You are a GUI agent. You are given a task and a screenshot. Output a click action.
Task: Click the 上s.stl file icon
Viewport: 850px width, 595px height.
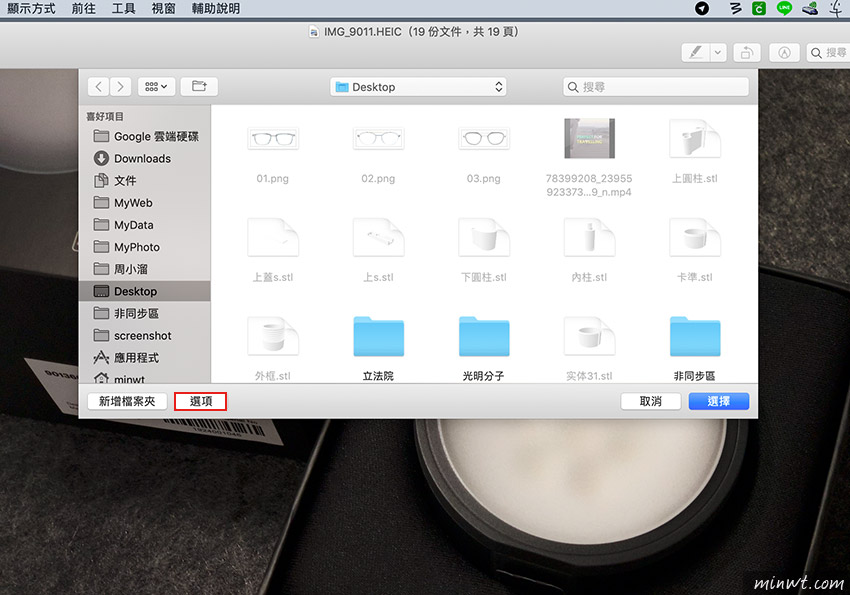(x=378, y=237)
